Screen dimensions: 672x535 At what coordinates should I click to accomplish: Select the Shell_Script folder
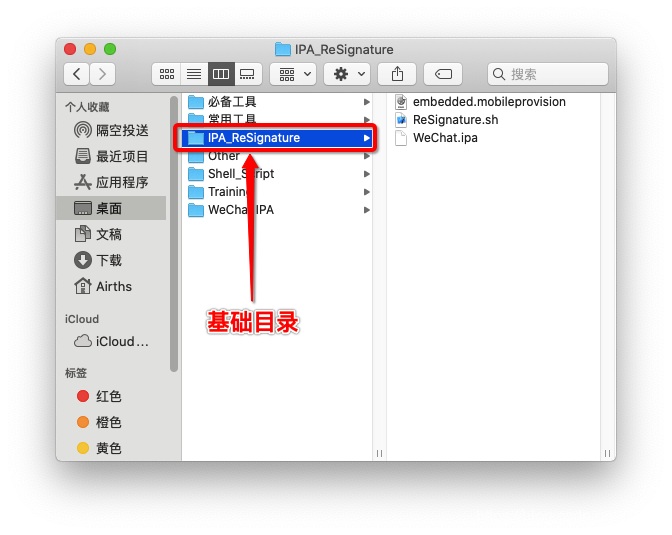[277, 174]
